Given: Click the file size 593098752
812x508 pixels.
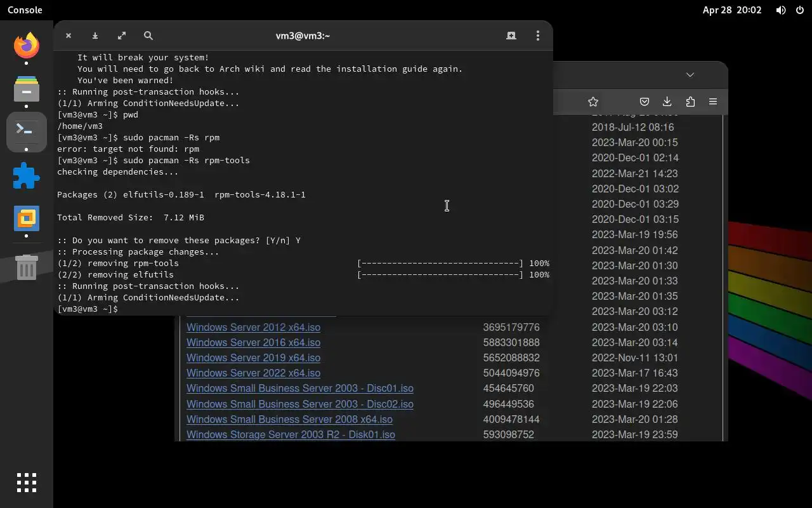Looking at the screenshot, I should [x=508, y=434].
